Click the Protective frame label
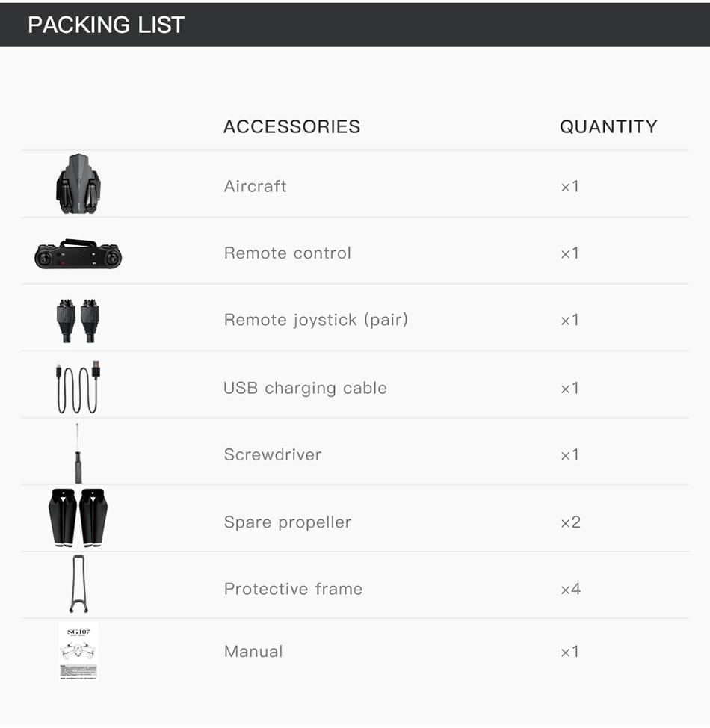The image size is (710, 728). point(293,589)
